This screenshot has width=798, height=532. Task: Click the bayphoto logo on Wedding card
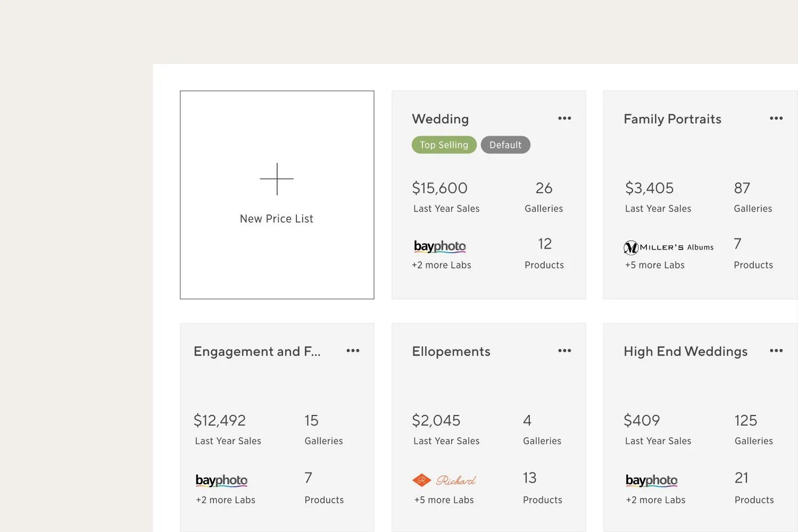pos(440,246)
